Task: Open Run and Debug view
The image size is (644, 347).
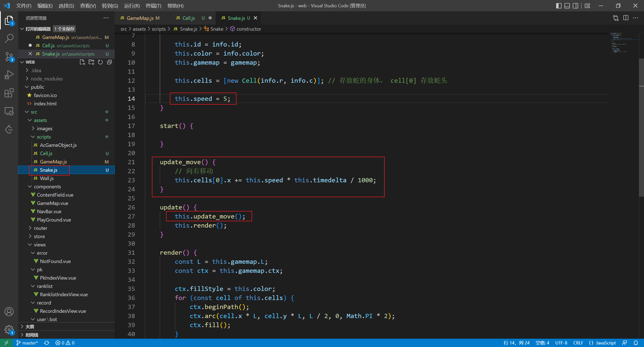Action: click(x=9, y=75)
